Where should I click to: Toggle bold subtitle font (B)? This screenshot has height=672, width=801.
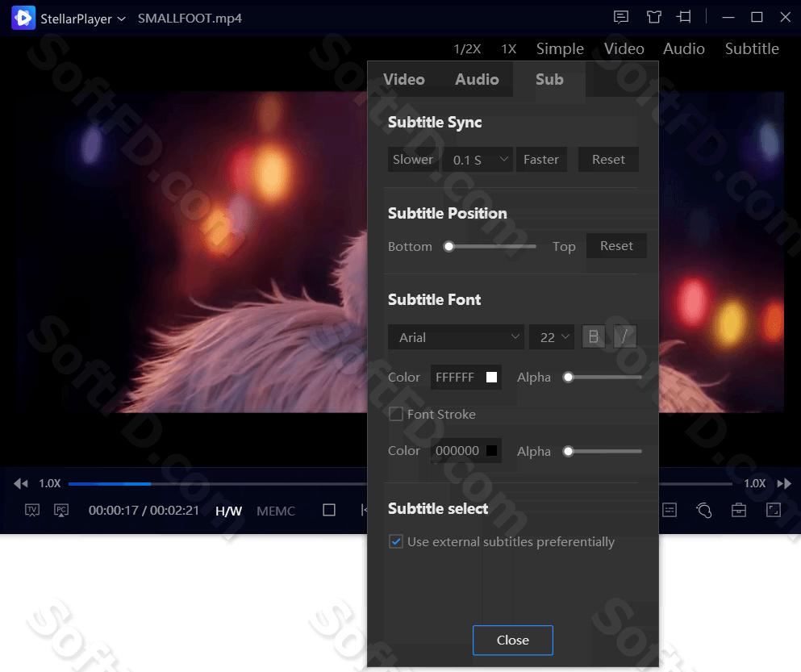pyautogui.click(x=594, y=336)
